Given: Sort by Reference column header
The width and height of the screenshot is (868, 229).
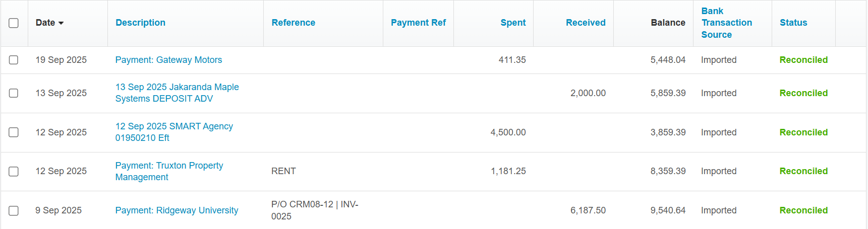Looking at the screenshot, I should (x=293, y=23).
